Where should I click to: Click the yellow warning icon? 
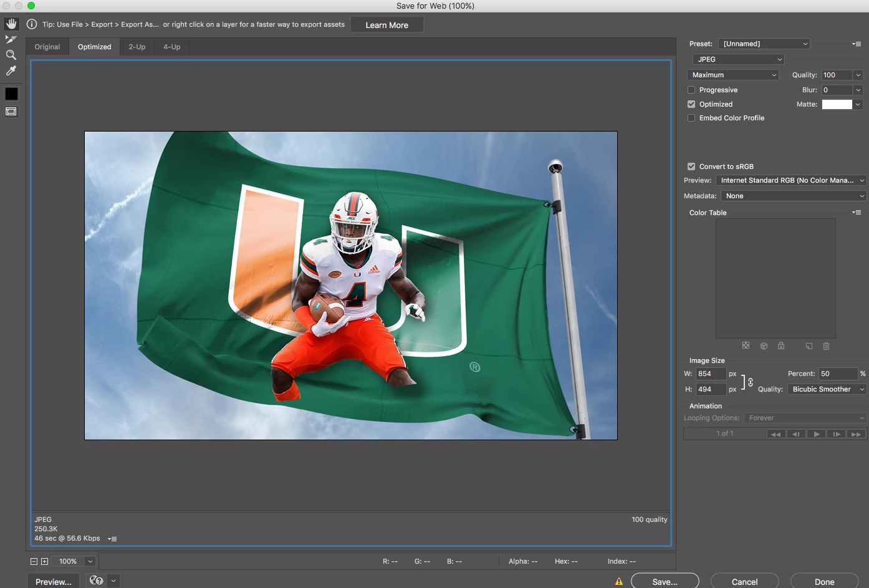tap(619, 581)
